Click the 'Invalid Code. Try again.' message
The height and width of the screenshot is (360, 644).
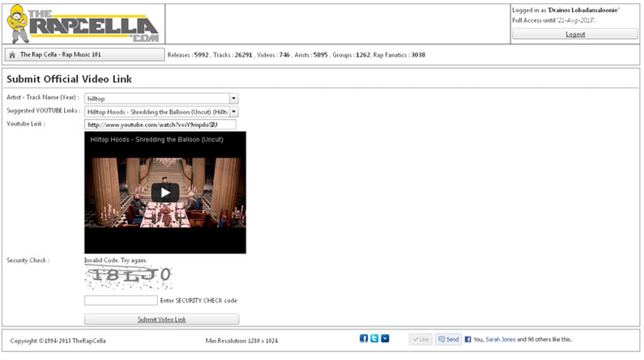coord(115,260)
